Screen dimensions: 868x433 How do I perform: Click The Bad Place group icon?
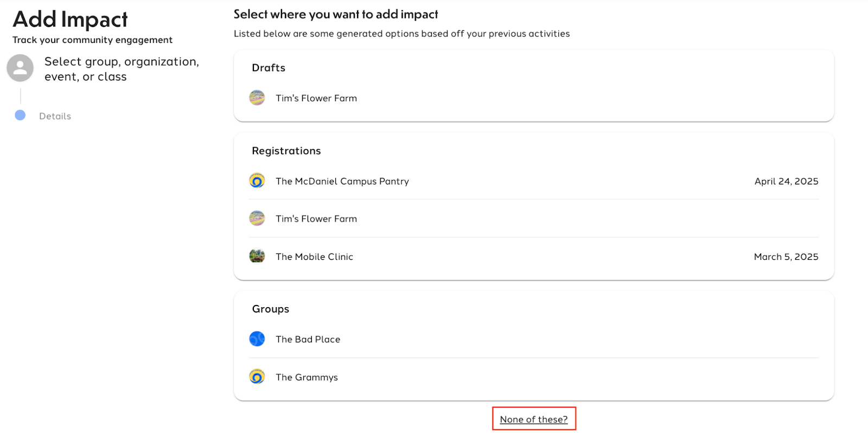coord(257,339)
